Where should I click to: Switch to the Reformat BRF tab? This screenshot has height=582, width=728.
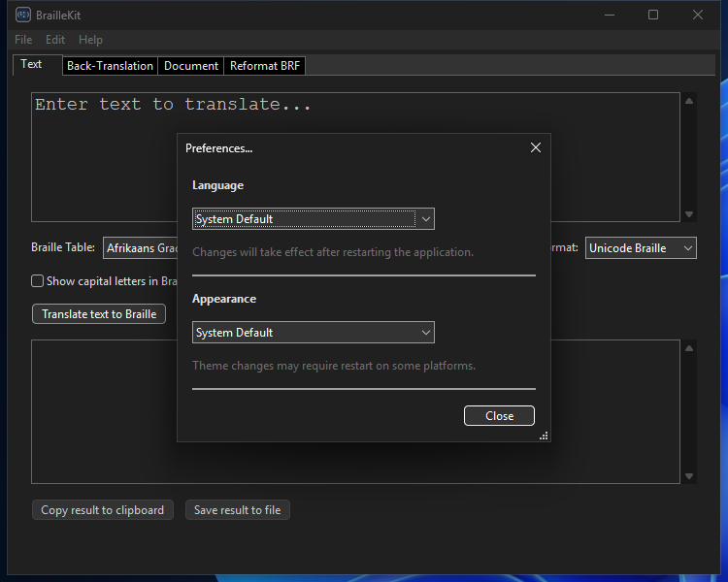265,66
